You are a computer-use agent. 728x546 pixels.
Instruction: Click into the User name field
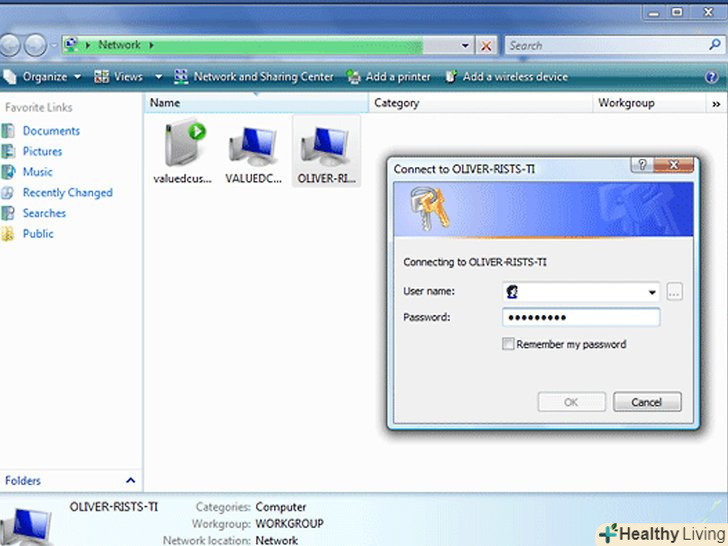(581, 292)
